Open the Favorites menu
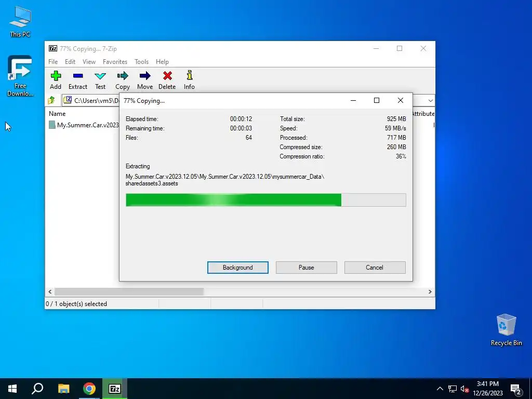 115,62
